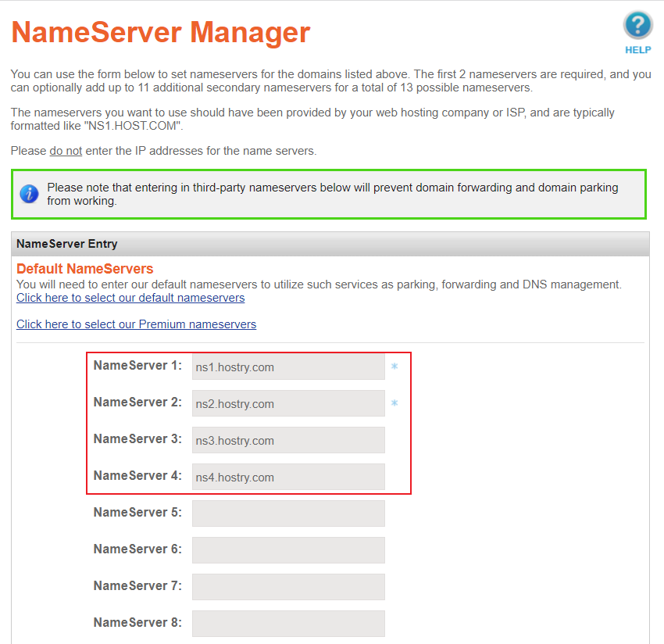
Task: Click the underlined 'do not' text
Action: pos(66,151)
